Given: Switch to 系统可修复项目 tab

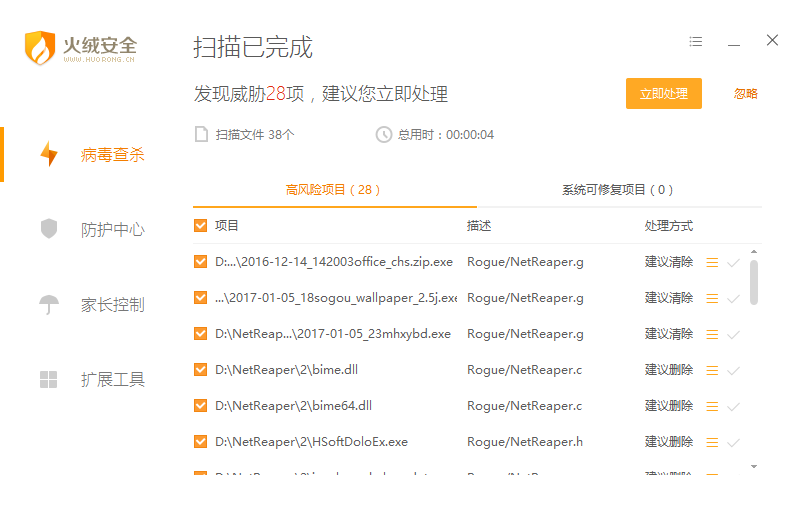Looking at the screenshot, I should click(x=617, y=189).
